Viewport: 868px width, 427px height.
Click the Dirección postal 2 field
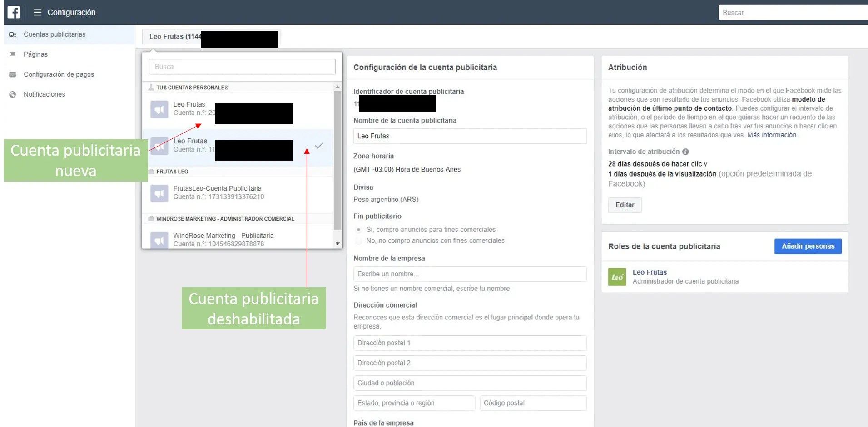pyautogui.click(x=470, y=363)
